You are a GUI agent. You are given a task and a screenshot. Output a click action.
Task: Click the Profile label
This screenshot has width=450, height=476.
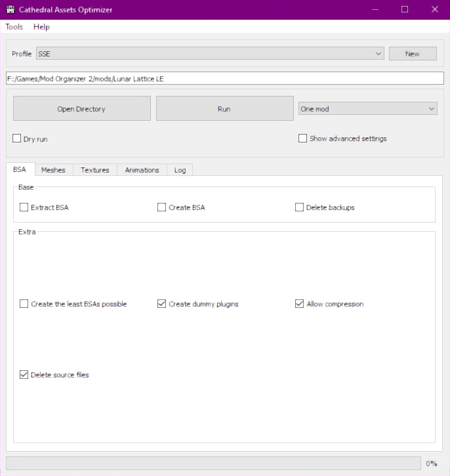point(22,54)
